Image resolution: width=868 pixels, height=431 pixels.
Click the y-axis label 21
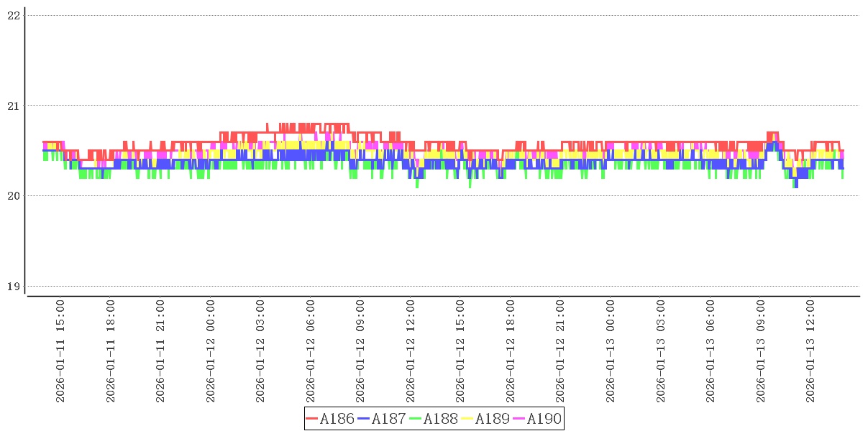click(x=12, y=106)
